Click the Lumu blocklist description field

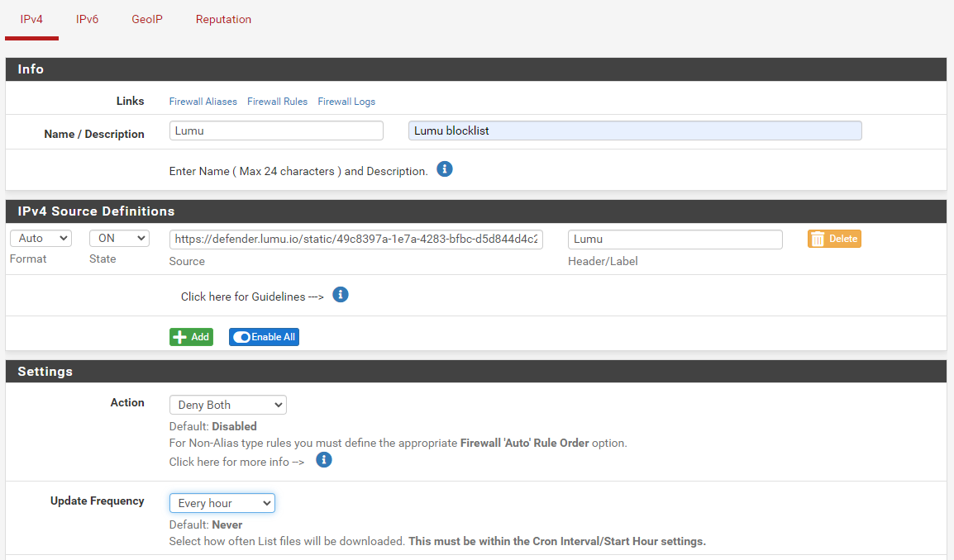click(x=634, y=131)
